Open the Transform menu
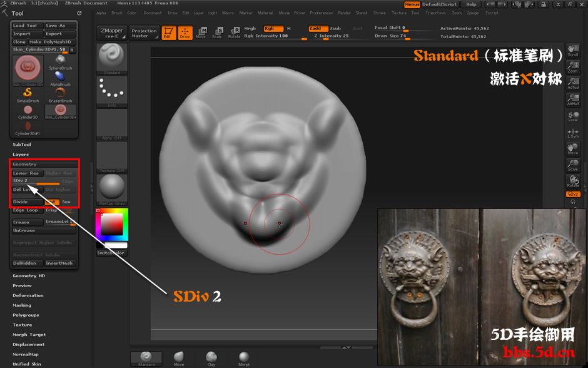 click(x=436, y=13)
